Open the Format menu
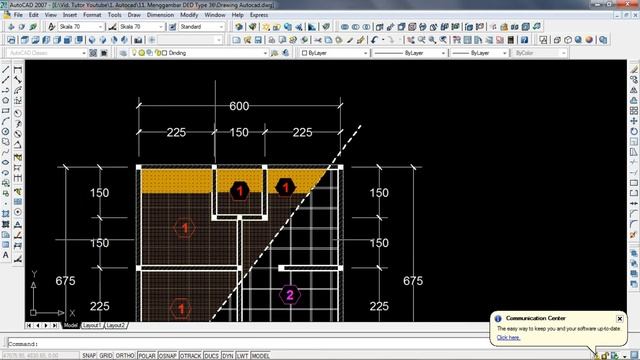The height and width of the screenshot is (360, 640). point(92,15)
